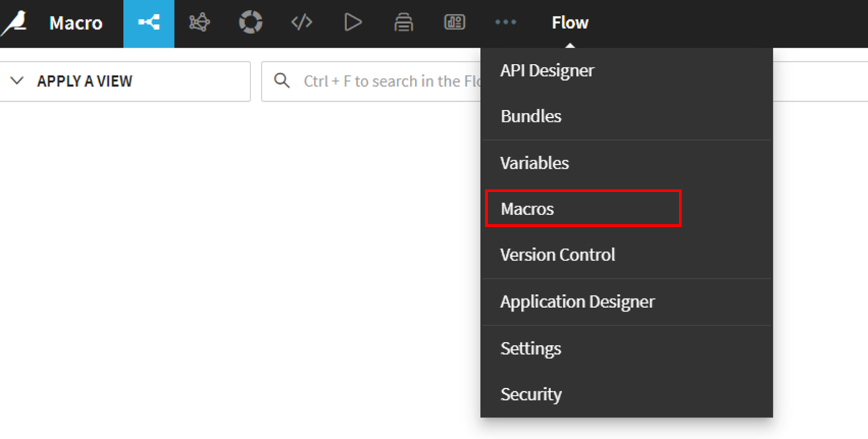
Task: Click the Dataiku bird logo
Action: (15, 24)
